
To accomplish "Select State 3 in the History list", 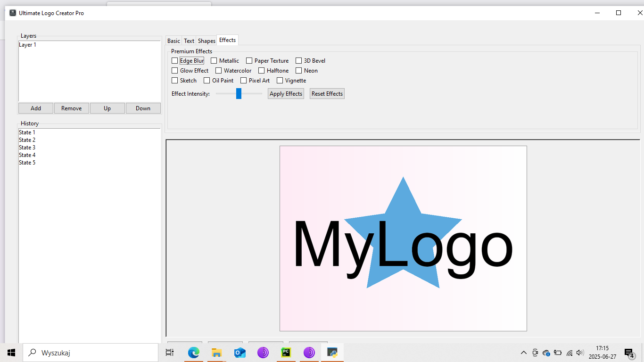I will 27,147.
